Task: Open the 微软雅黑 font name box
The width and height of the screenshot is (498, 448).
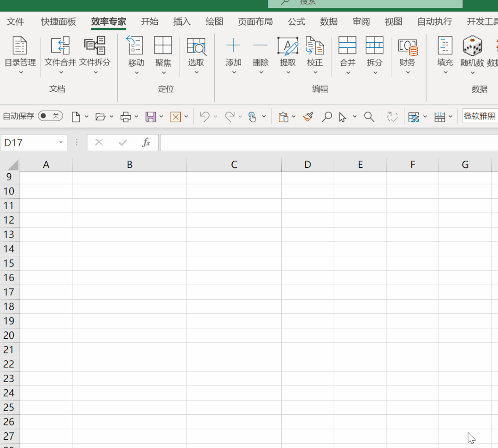Action: click(x=480, y=116)
